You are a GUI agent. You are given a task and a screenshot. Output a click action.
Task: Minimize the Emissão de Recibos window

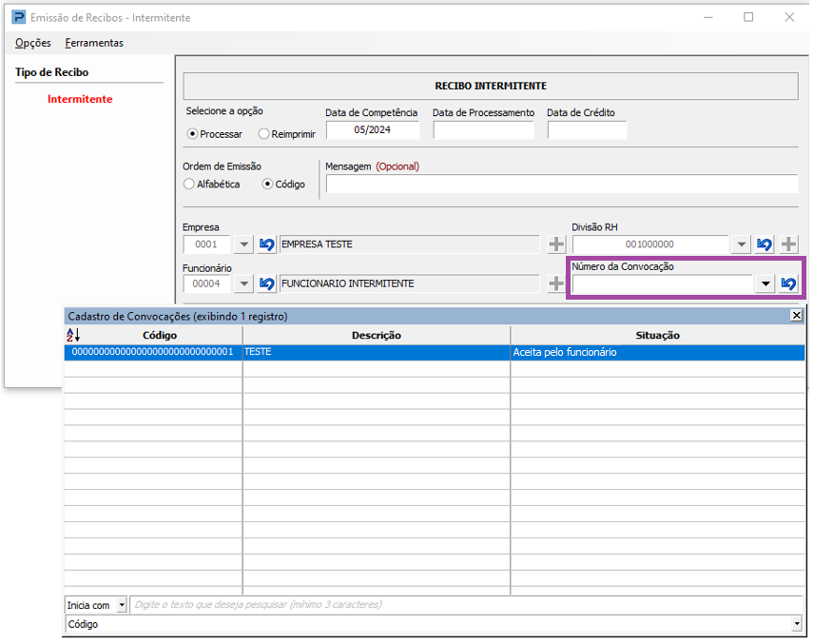[708, 17]
